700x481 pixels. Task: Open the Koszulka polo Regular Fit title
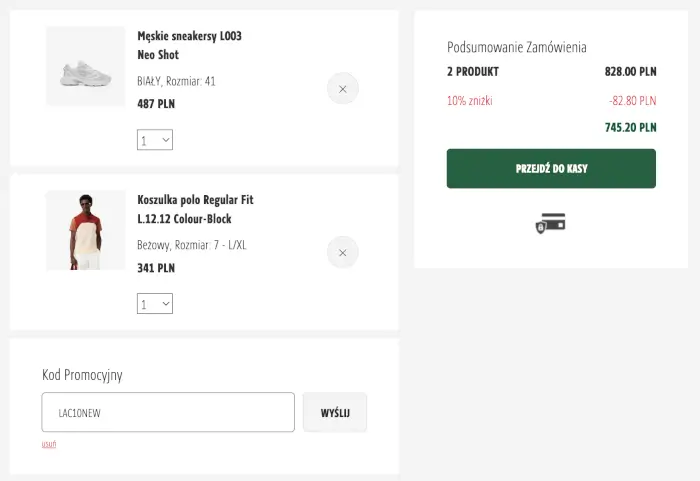[x=195, y=209]
